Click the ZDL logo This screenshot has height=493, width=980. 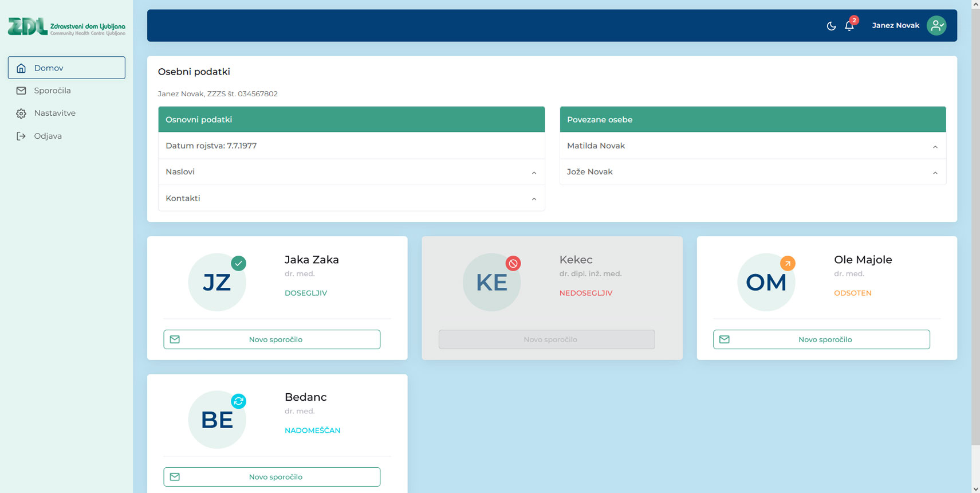click(x=66, y=26)
